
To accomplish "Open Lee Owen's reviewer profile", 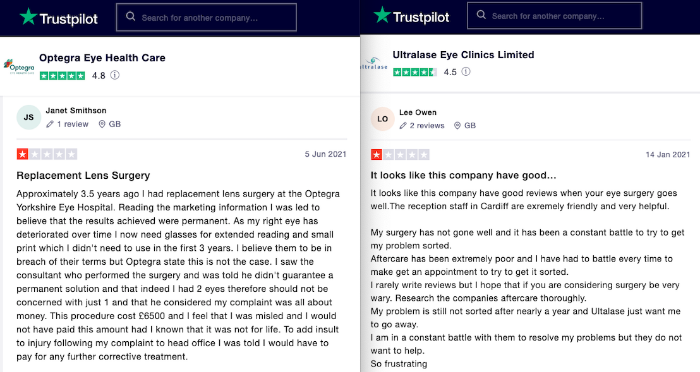I will point(418,112).
